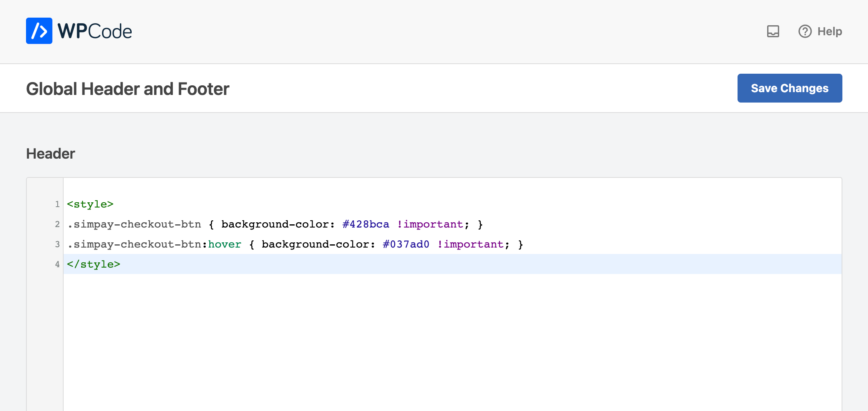Open the notifications inbox icon

(x=773, y=31)
